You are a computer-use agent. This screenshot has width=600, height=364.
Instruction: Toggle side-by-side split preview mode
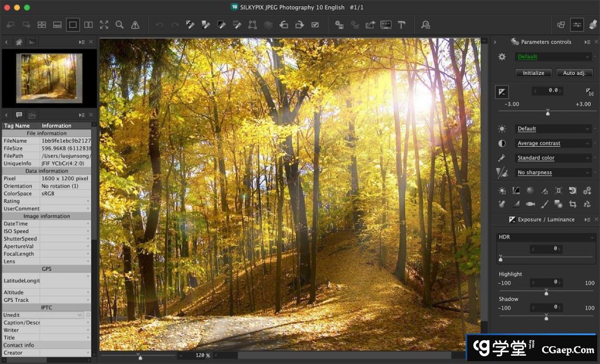(x=88, y=25)
